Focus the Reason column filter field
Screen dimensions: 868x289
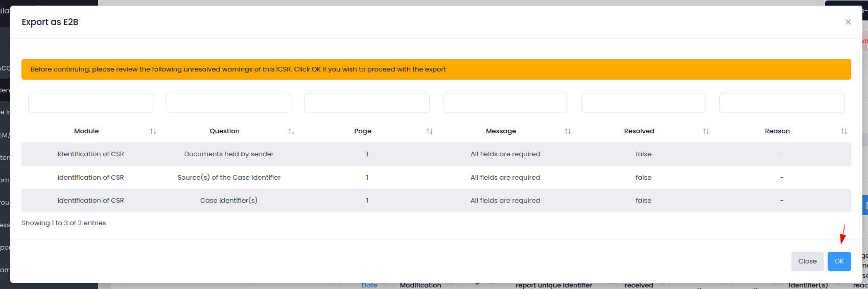click(x=782, y=103)
